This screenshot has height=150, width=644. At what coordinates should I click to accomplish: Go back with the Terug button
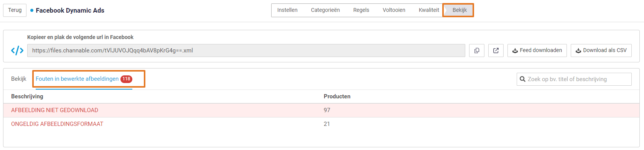[15, 10]
